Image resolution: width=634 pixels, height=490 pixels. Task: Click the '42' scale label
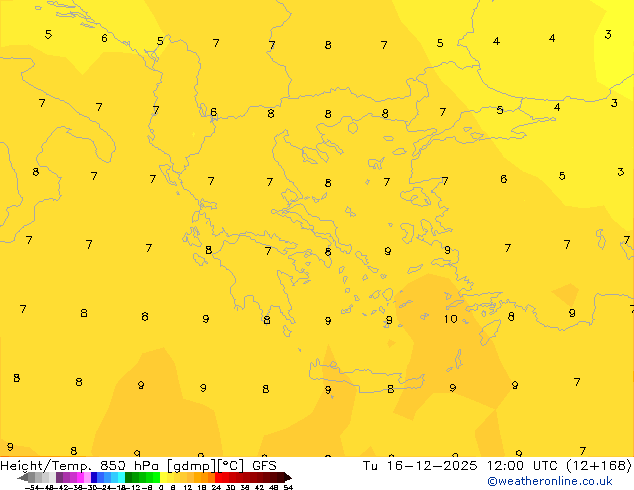(x=259, y=487)
